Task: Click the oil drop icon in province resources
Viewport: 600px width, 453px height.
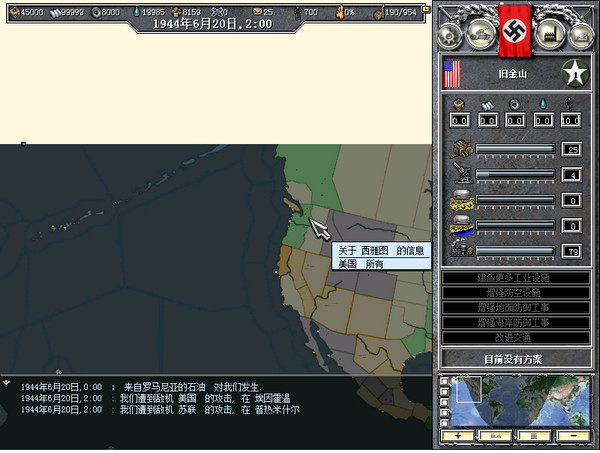Action: point(543,104)
